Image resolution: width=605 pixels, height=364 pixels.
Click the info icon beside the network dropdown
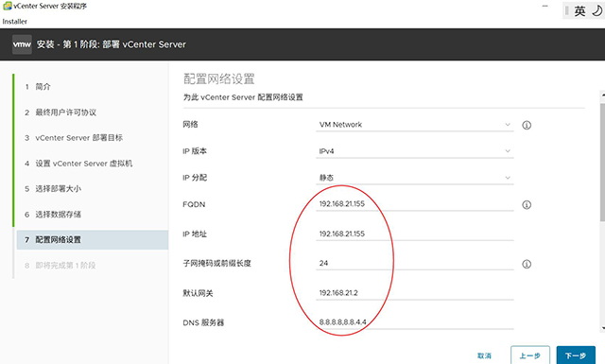click(527, 125)
